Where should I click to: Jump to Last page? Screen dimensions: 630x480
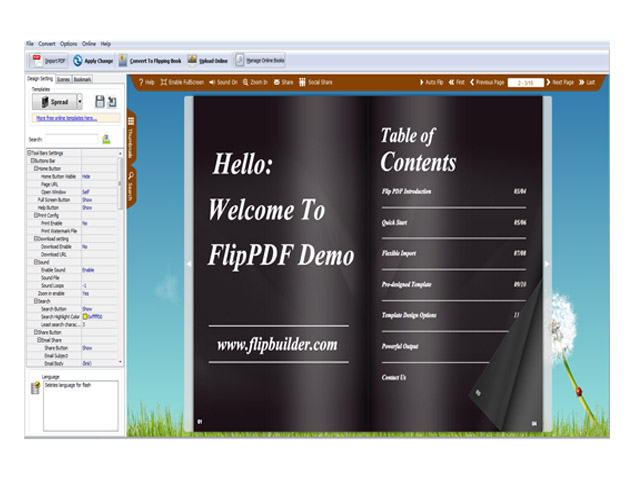587,82
